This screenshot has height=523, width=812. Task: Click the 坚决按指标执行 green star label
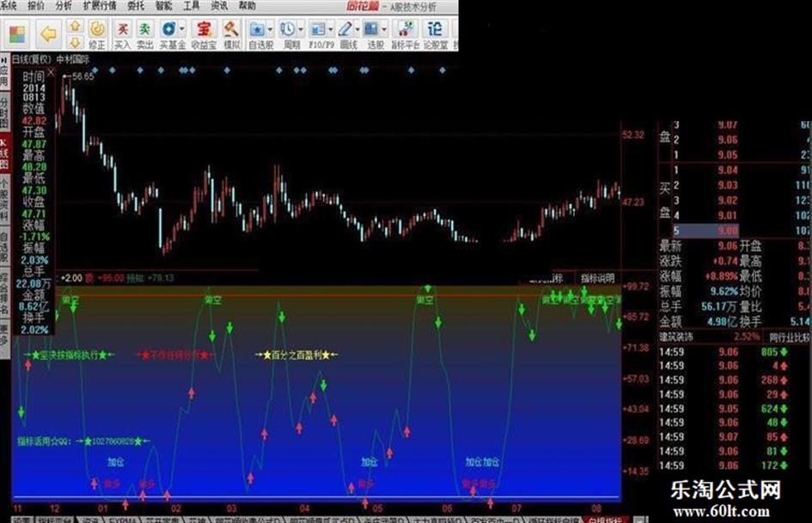tap(70, 356)
